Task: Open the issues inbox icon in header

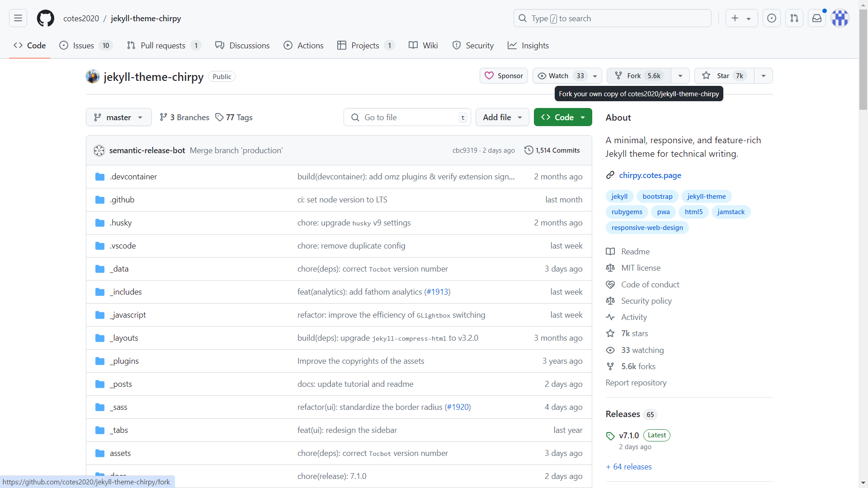Action: [772, 18]
